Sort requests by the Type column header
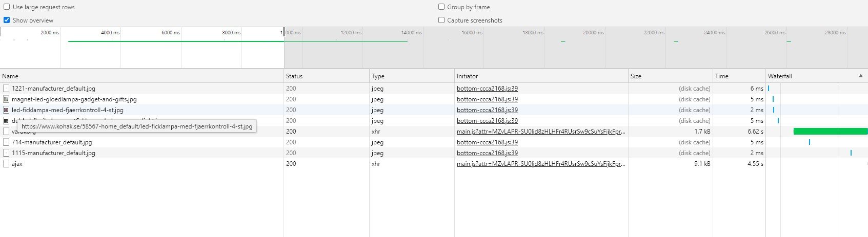Viewport: 868px width, 237px height. coord(378,76)
